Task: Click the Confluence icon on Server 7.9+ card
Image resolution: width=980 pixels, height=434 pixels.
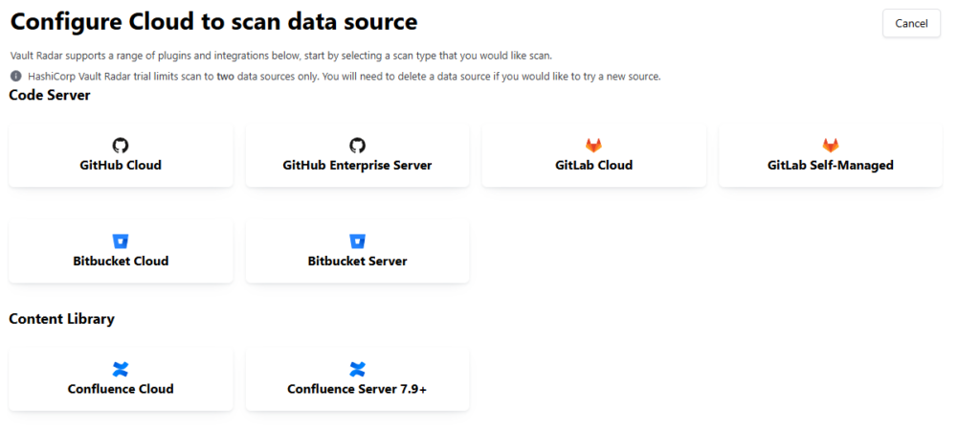Action: pyautogui.click(x=357, y=369)
